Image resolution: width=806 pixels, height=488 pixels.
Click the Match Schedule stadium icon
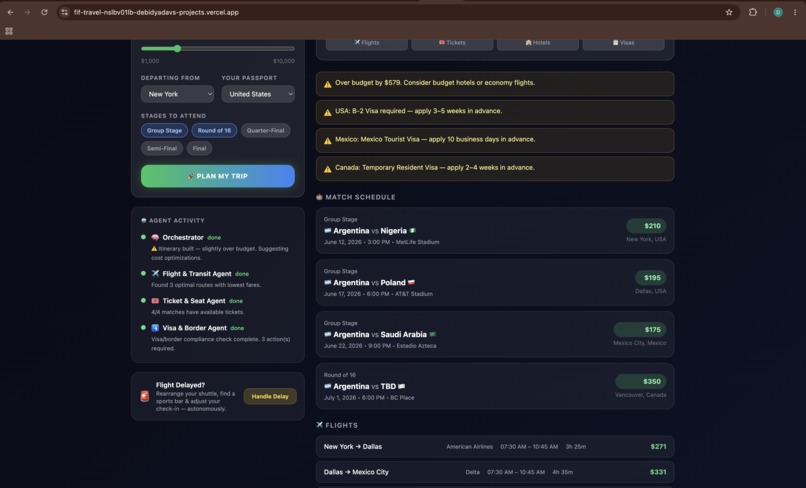point(319,197)
